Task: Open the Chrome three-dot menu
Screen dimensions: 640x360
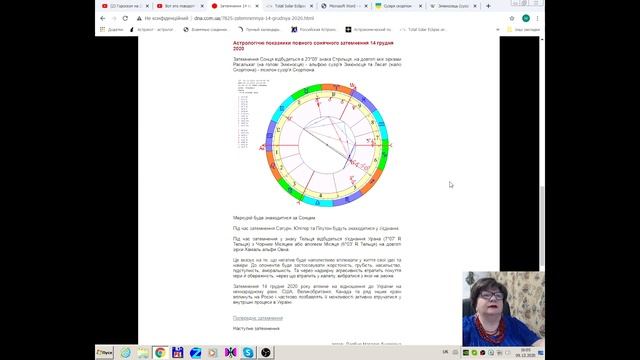Action: click(x=538, y=18)
